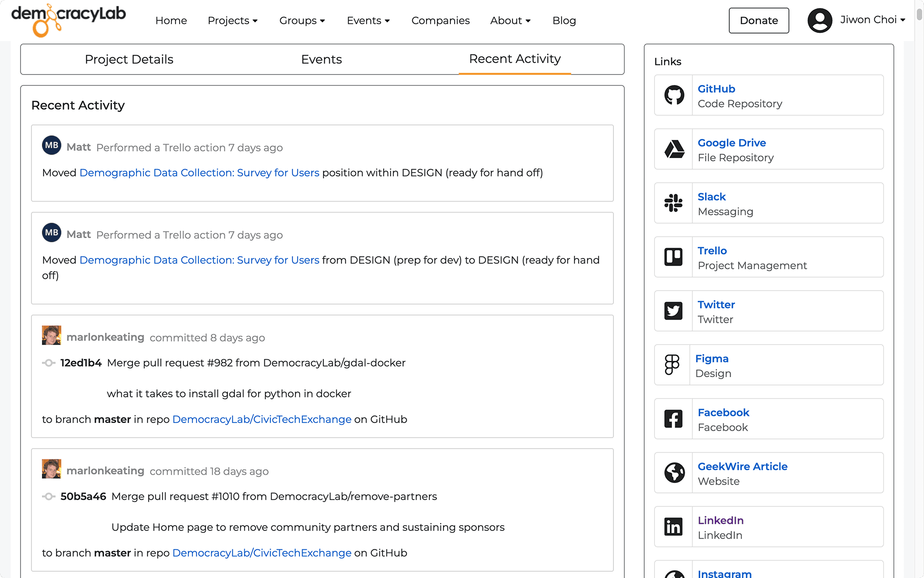Open the Companies nav item
This screenshot has width=924, height=578.
(x=440, y=21)
